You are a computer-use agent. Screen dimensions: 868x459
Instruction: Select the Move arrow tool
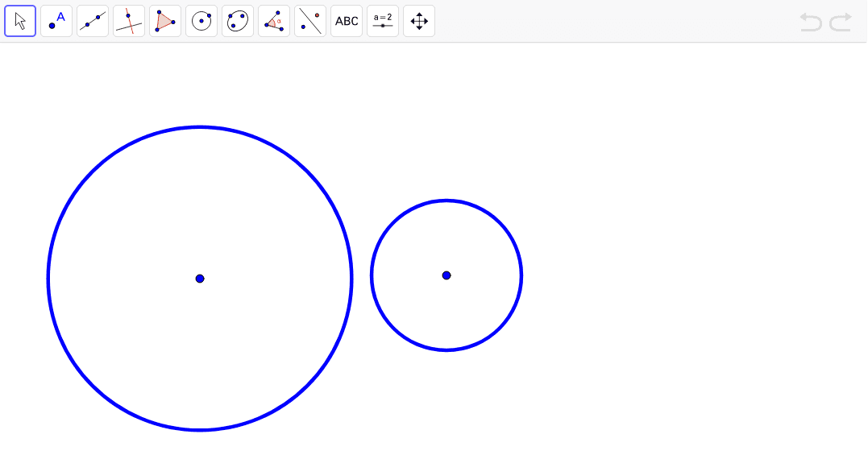coord(20,21)
